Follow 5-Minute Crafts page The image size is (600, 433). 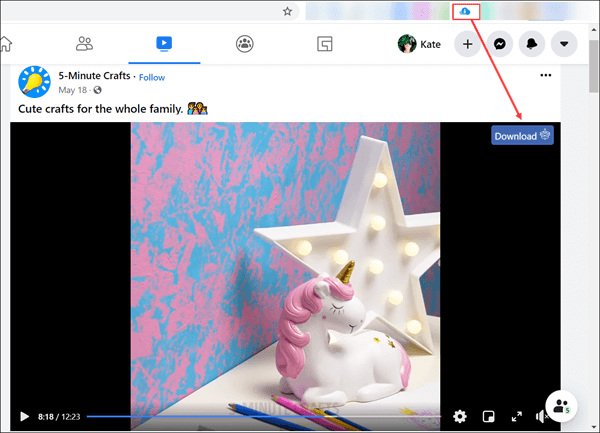click(x=152, y=77)
